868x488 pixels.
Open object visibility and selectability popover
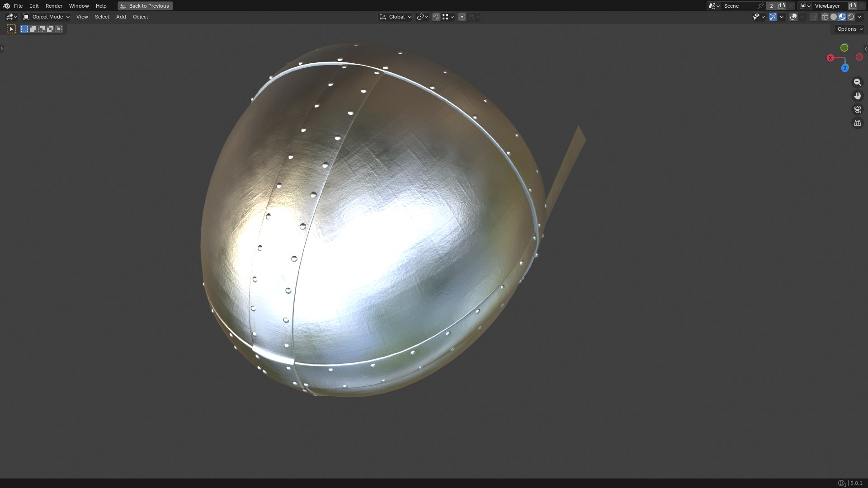point(759,17)
